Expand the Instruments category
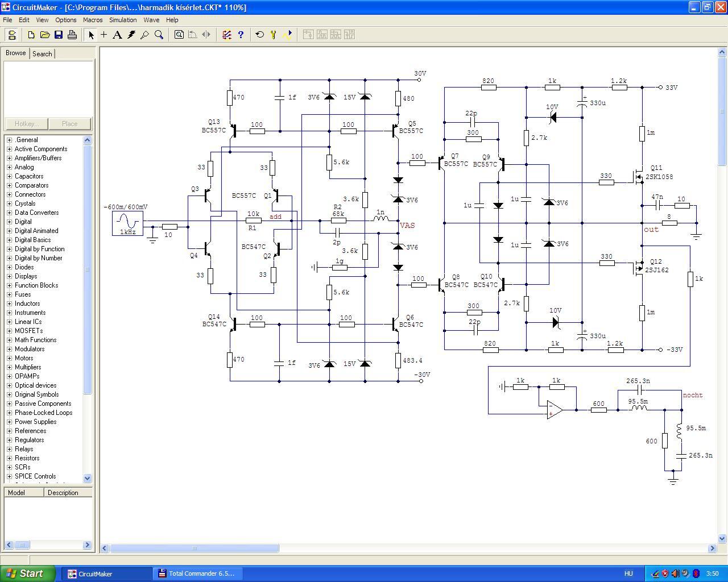The width and height of the screenshot is (728, 582). (x=9, y=313)
